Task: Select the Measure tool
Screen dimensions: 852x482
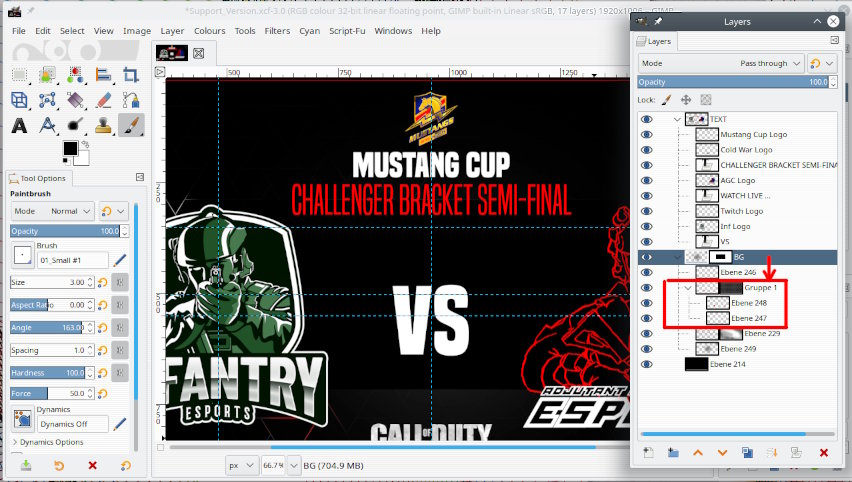Action: click(x=47, y=126)
